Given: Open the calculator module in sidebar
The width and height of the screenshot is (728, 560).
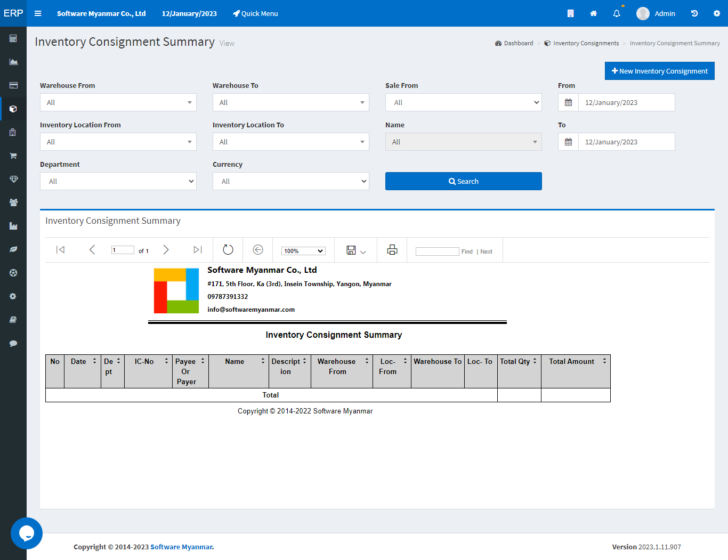Looking at the screenshot, I should [x=13, y=38].
